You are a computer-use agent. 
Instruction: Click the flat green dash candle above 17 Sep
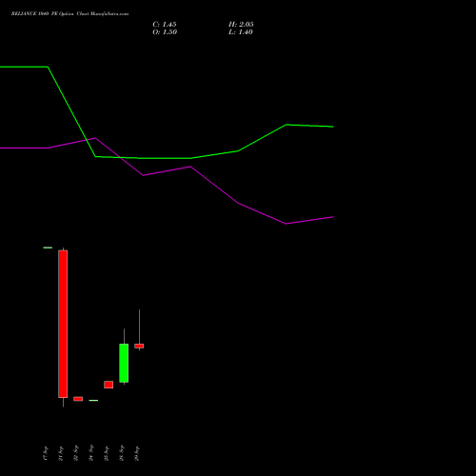tap(48, 248)
